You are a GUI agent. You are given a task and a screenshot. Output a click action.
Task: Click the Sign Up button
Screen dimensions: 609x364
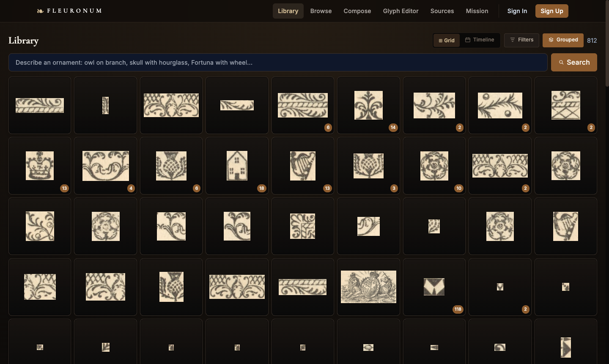click(x=552, y=11)
